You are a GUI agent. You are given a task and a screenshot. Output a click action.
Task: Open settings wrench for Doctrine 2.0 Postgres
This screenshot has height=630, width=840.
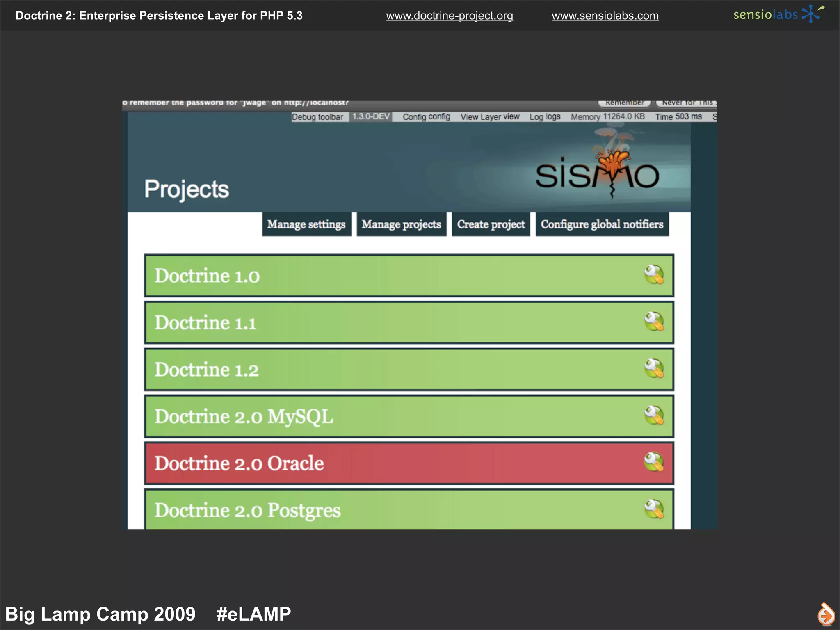click(x=654, y=509)
